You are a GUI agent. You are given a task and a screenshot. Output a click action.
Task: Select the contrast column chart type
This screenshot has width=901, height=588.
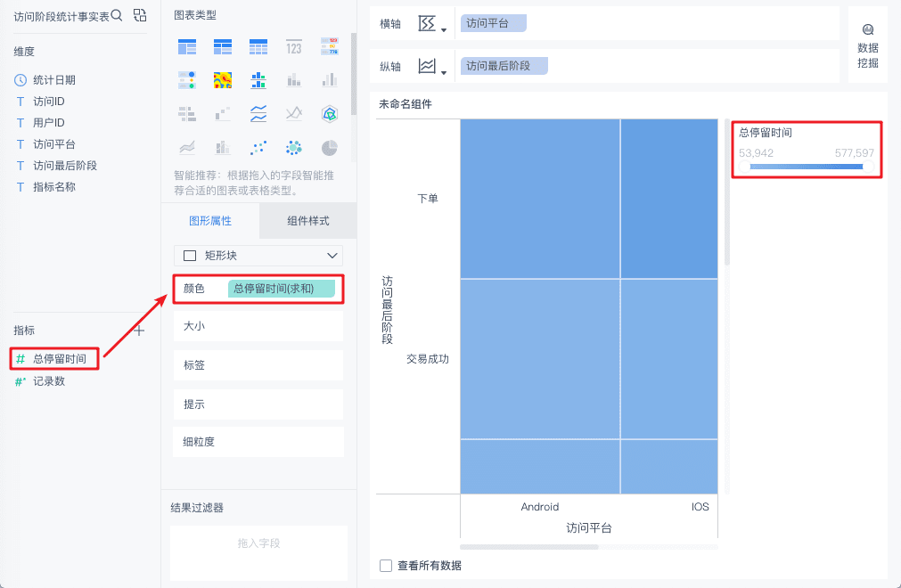(329, 80)
